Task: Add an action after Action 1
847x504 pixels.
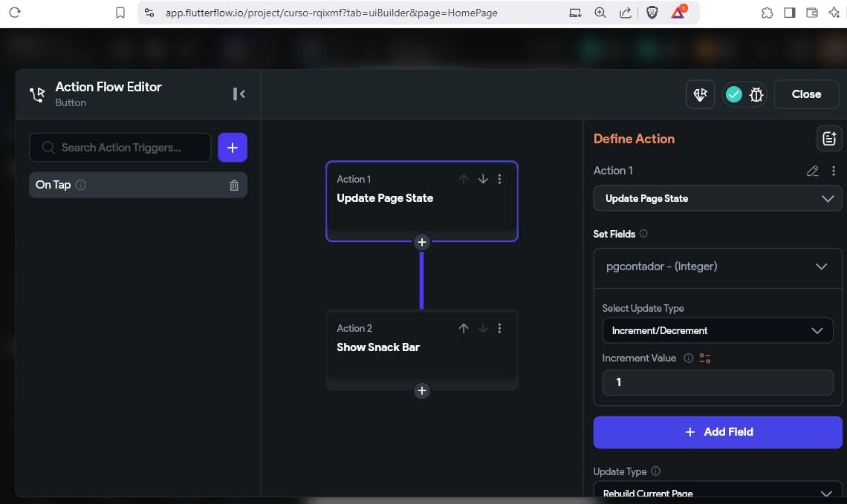Action: [x=422, y=242]
